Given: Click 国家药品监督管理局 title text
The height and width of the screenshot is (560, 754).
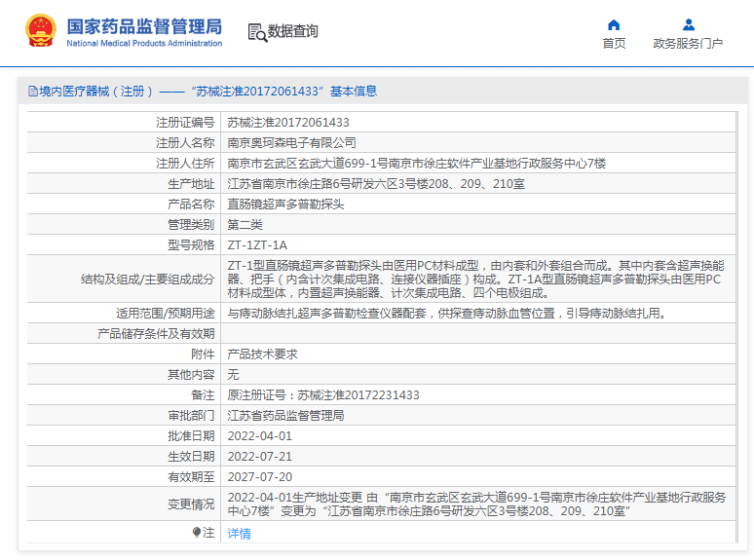Looking at the screenshot, I should click(x=144, y=27).
